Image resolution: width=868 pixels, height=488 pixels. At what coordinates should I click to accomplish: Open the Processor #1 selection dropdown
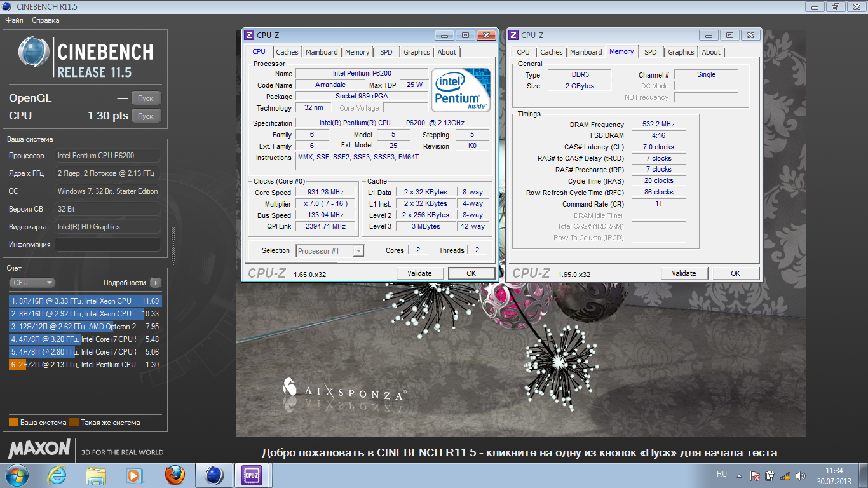point(330,251)
